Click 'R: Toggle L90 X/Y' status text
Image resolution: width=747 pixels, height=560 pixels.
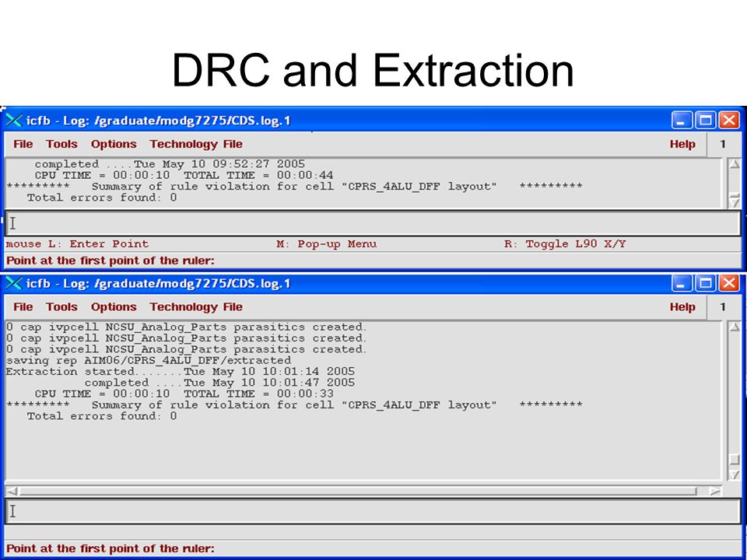(x=565, y=243)
